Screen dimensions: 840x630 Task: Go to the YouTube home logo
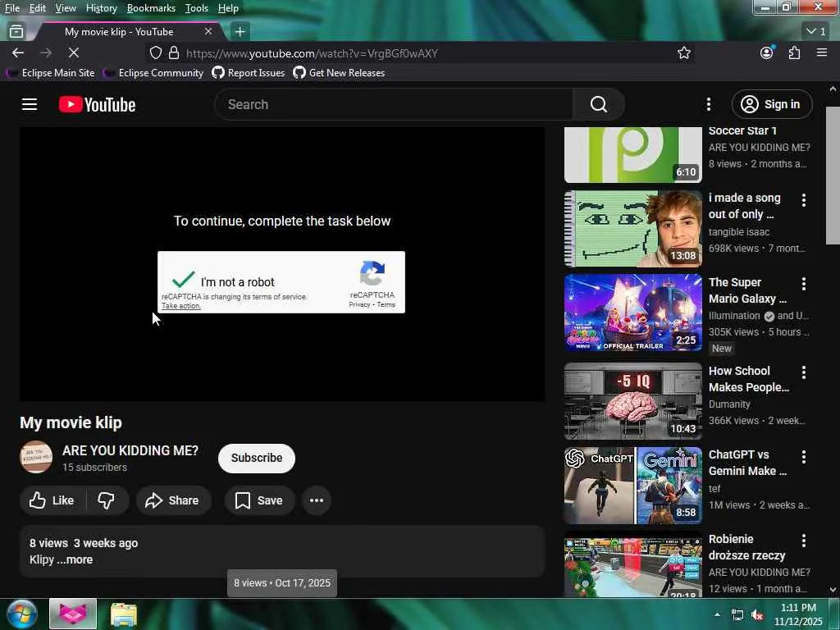point(97,104)
